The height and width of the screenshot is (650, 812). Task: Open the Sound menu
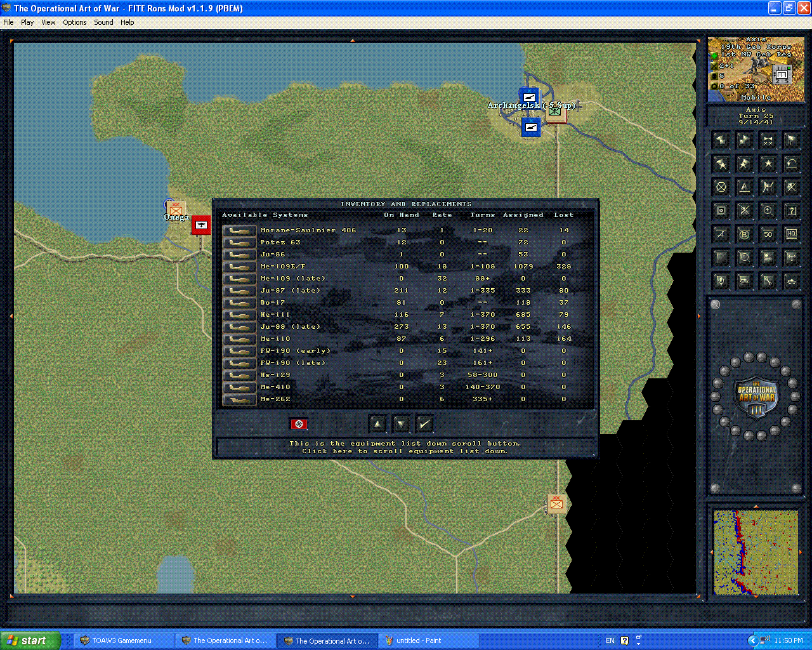(x=103, y=22)
